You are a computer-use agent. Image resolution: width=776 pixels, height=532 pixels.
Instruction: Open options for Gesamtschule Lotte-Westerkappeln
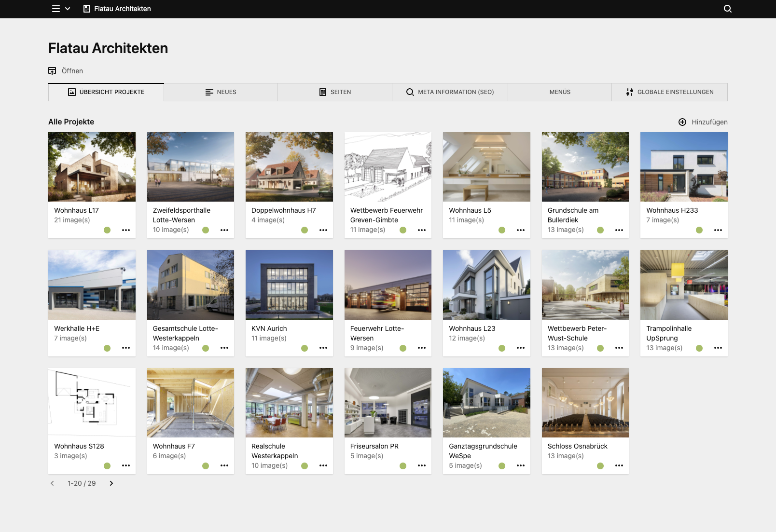[224, 348]
